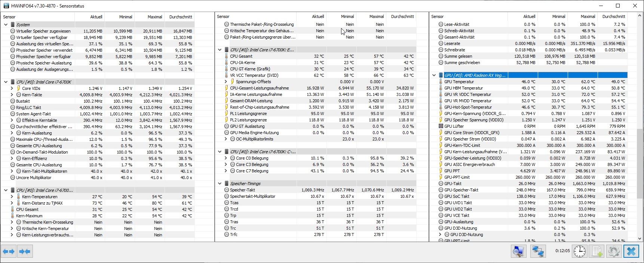Click the vertical scrollbar thumb on the right
The image size is (644, 263).
point(640,164)
